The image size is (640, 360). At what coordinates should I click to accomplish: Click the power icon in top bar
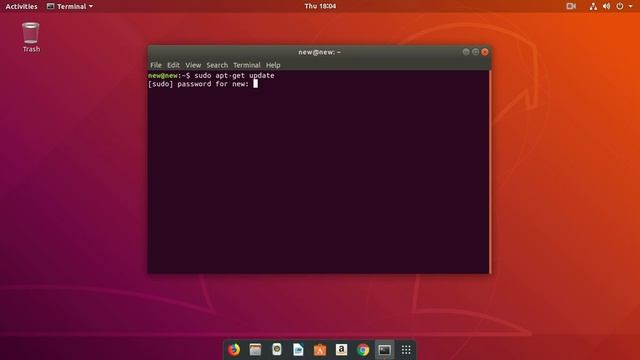[x=620, y=6]
